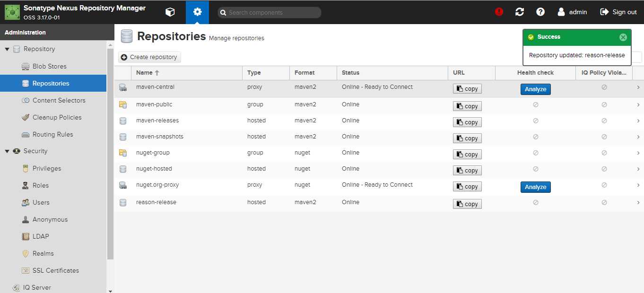Click the nuget-group folder icon

(123, 153)
